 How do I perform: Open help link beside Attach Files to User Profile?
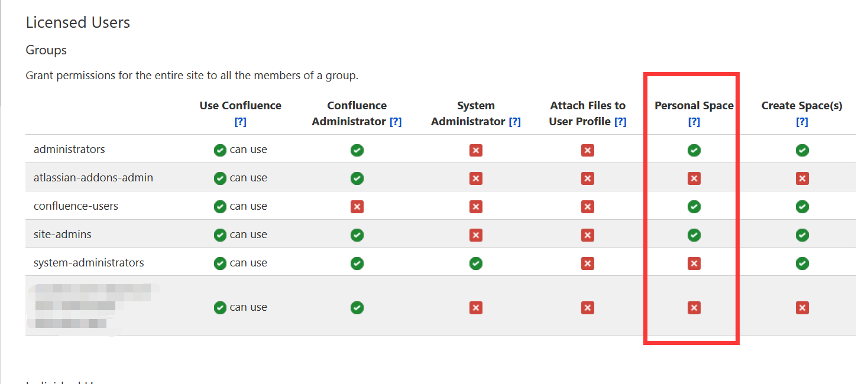[x=620, y=122]
